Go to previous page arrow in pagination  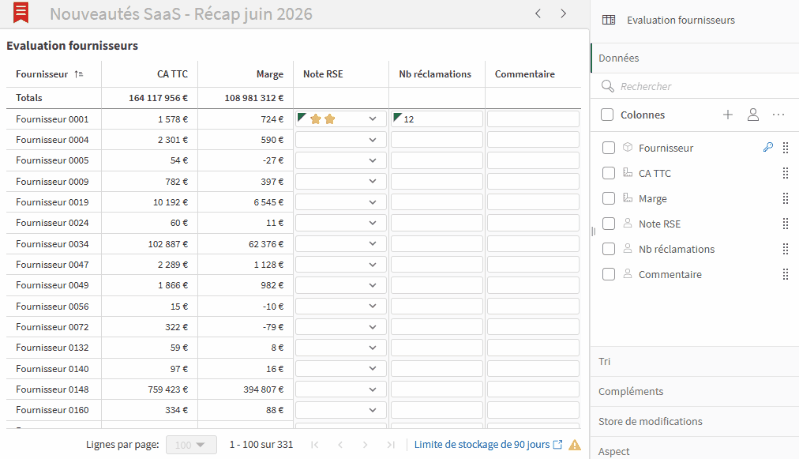[x=340, y=445]
